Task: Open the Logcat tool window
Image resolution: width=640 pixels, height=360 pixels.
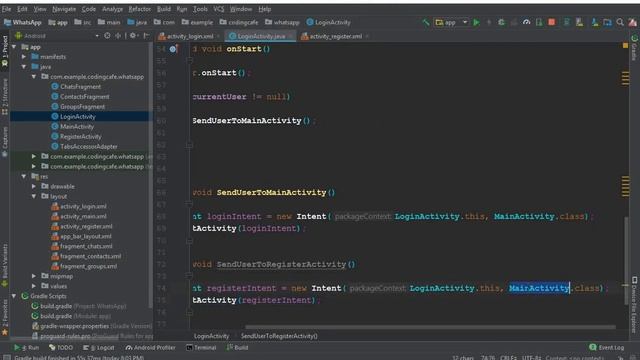Action: [99, 347]
